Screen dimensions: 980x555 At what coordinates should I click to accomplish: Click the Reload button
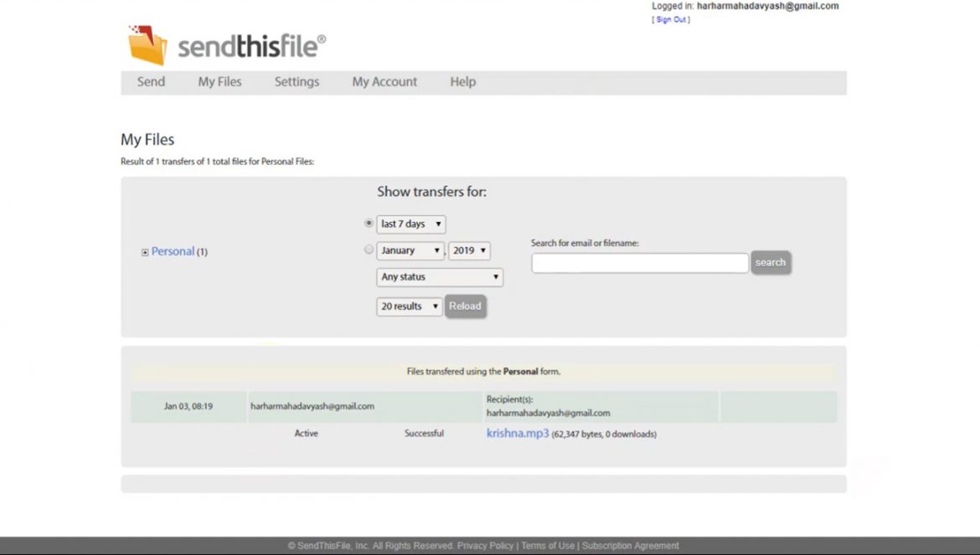[466, 306]
